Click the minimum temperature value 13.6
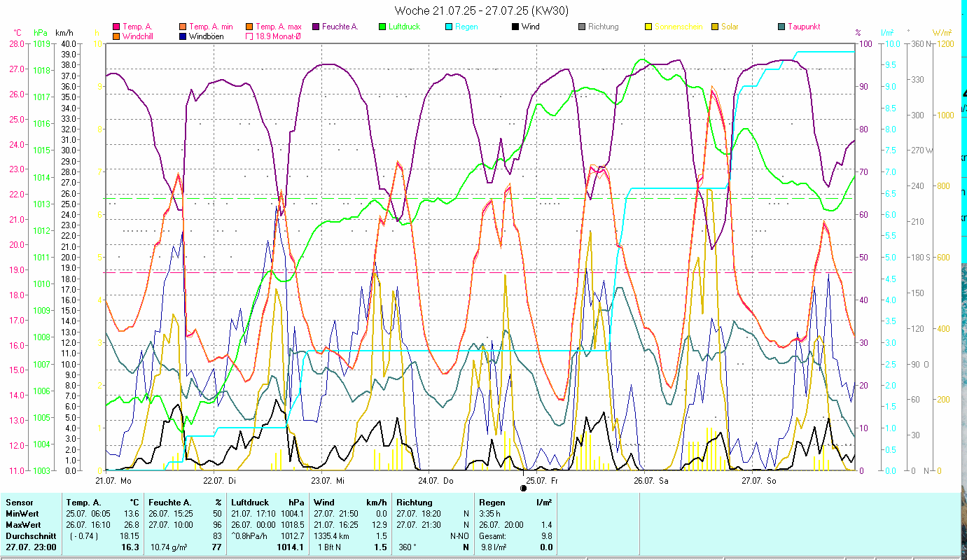Viewport: 967px width, 560px height. coord(132,514)
